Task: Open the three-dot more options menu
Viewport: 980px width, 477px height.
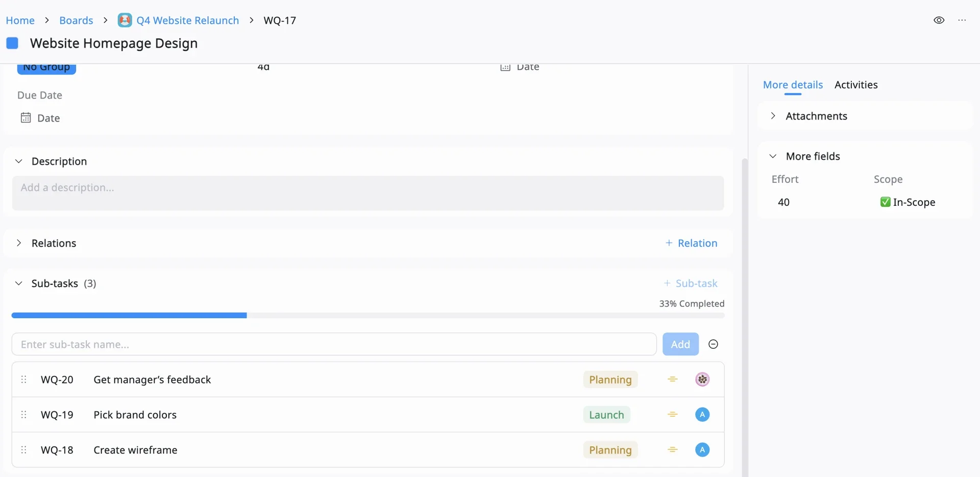Action: coord(962,20)
